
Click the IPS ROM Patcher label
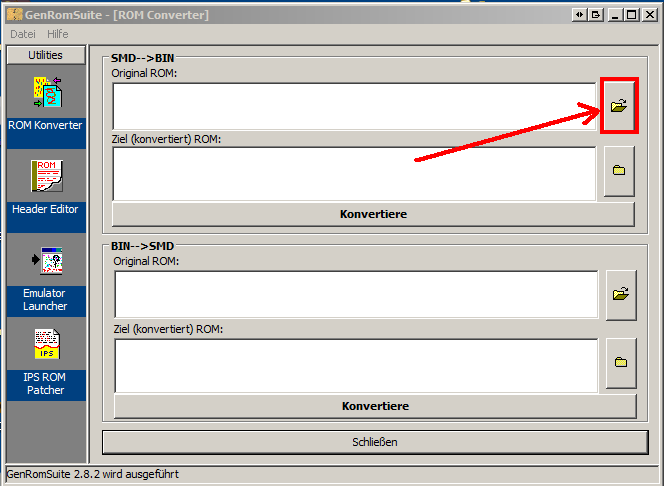point(45,384)
